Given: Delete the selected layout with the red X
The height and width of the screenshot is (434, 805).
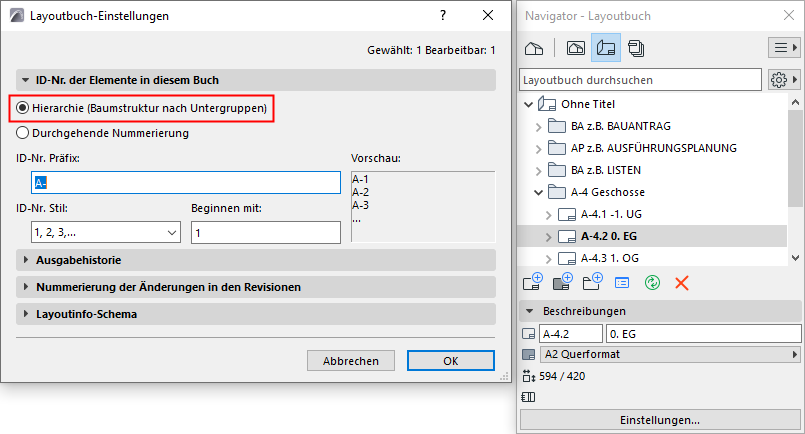Looking at the screenshot, I should click(x=682, y=284).
